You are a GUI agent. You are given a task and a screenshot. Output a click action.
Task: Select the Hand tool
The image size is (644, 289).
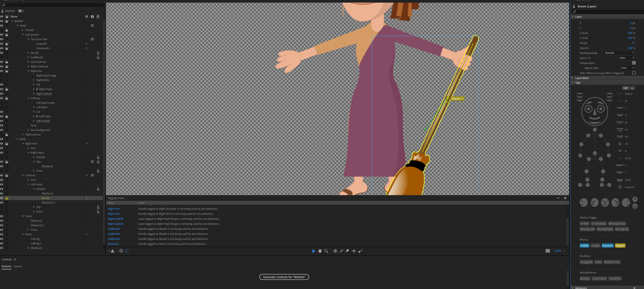320,251
